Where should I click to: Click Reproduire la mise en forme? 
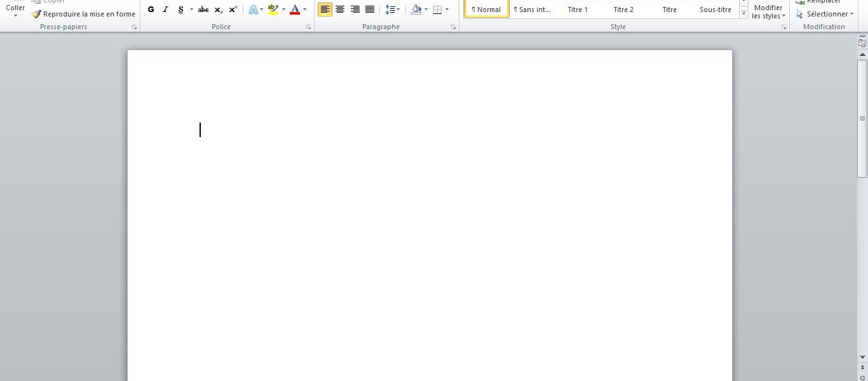[x=83, y=14]
